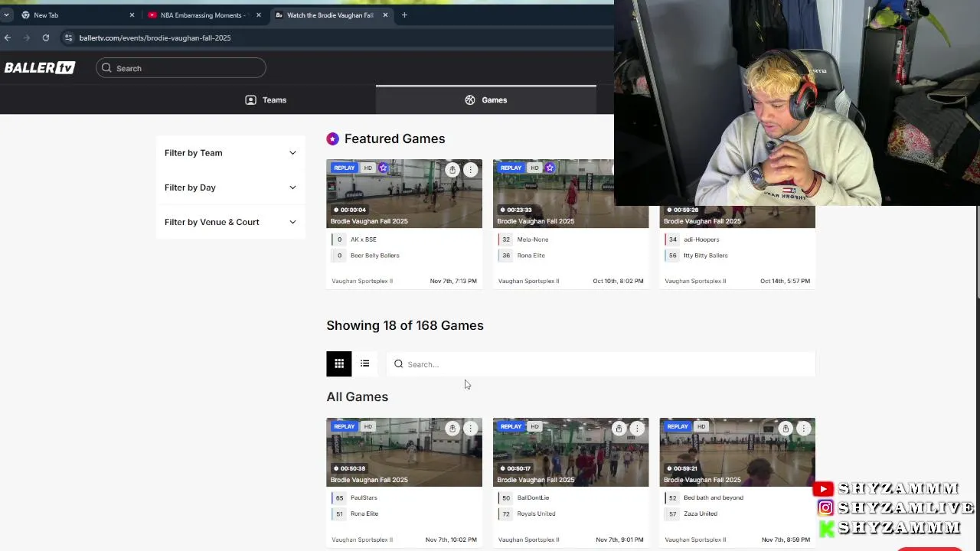Open more options for Bed bath and beyond game
Image resolution: width=980 pixels, height=551 pixels.
803,429
